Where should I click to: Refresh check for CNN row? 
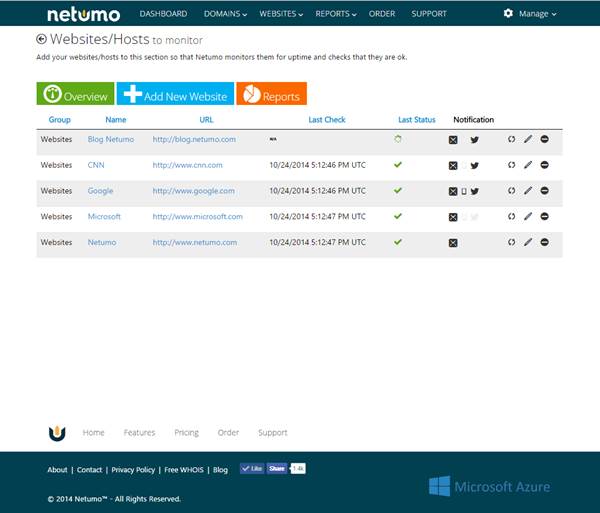pyautogui.click(x=512, y=165)
